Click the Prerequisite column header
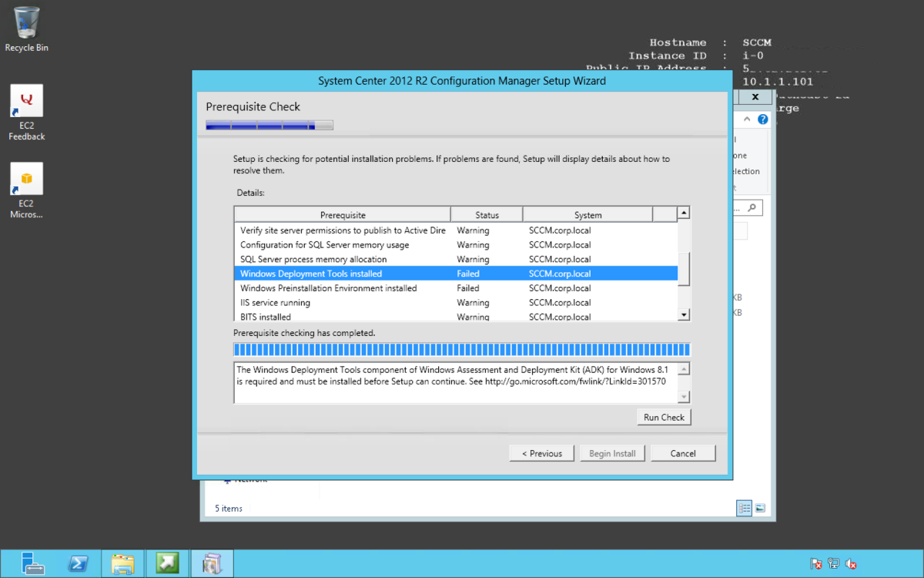924x578 pixels. pyautogui.click(x=341, y=213)
